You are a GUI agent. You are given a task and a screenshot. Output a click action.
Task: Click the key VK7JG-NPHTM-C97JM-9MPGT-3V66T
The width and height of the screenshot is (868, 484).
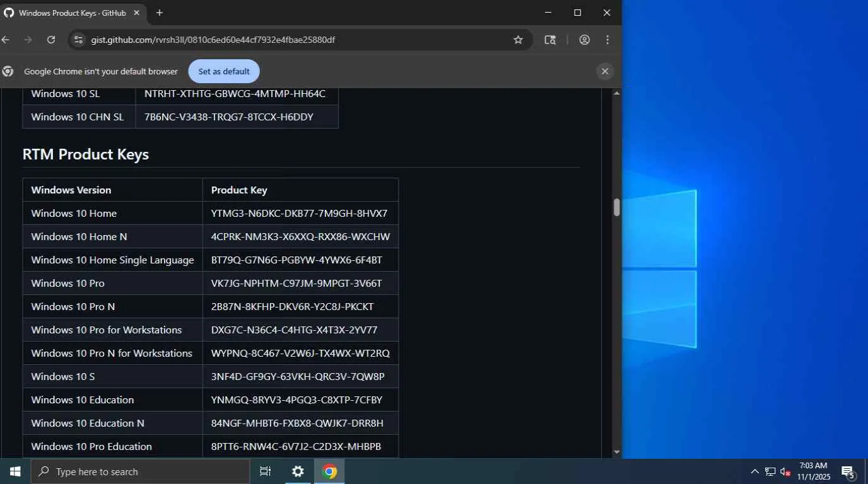[x=296, y=283]
